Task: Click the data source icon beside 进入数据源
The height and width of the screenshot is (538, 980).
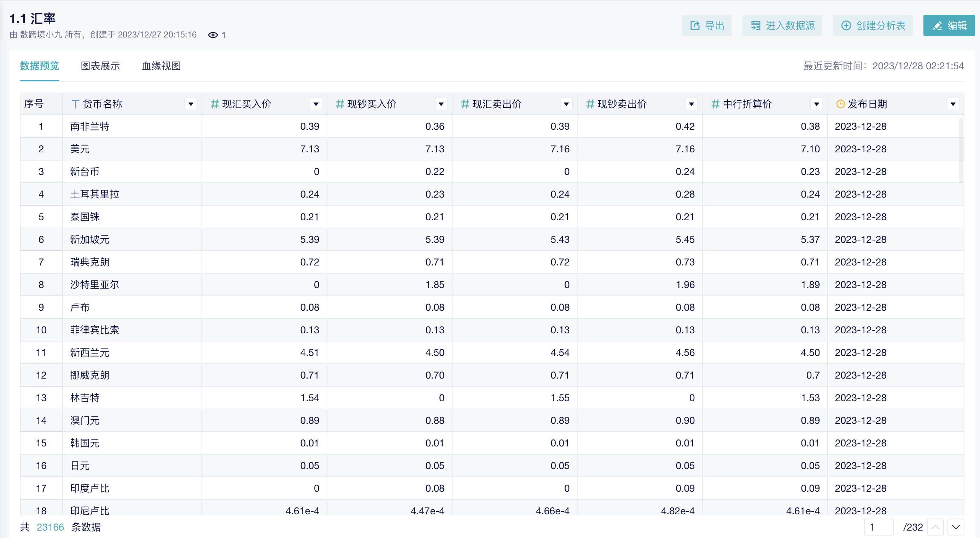Action: click(x=757, y=25)
